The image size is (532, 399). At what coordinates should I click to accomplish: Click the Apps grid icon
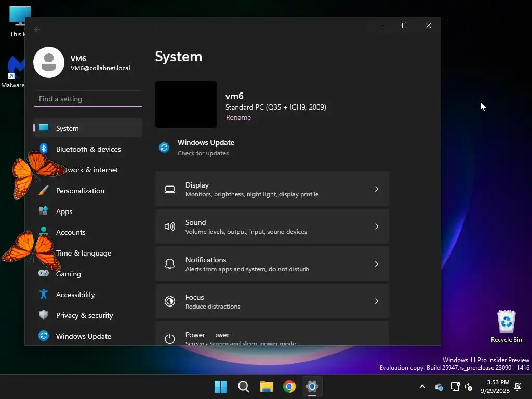[x=44, y=211]
